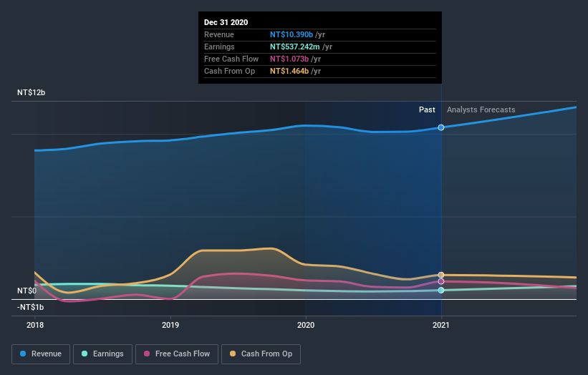This screenshot has height=375, width=588.
Task: Click the teal Earnings data point at 2021
Action: pyautogui.click(x=441, y=291)
